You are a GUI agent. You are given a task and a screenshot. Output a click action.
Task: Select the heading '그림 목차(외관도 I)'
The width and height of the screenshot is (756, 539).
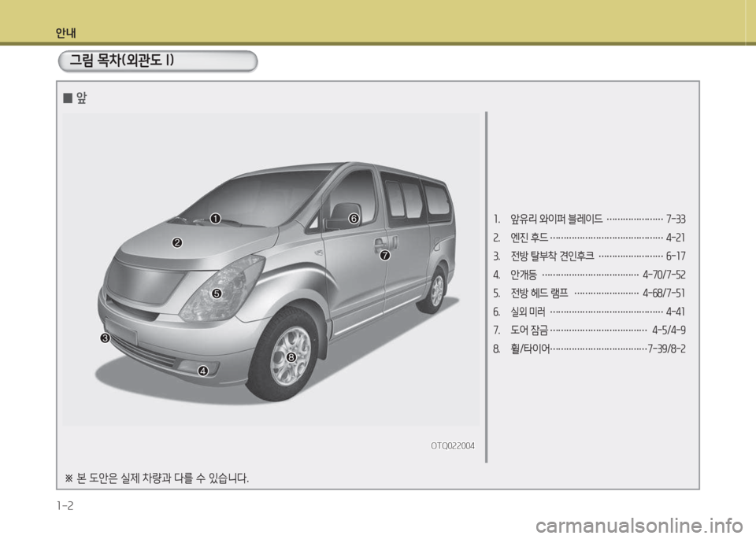pos(122,61)
